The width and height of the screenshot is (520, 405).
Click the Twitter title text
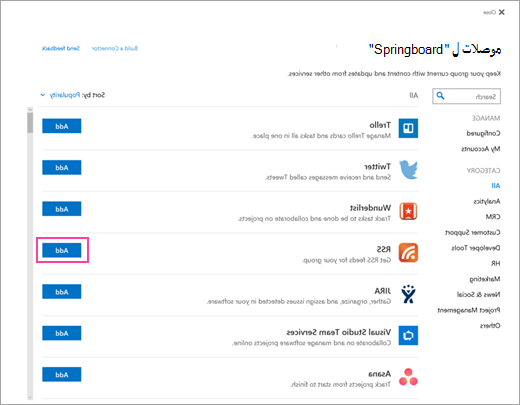[x=377, y=166]
